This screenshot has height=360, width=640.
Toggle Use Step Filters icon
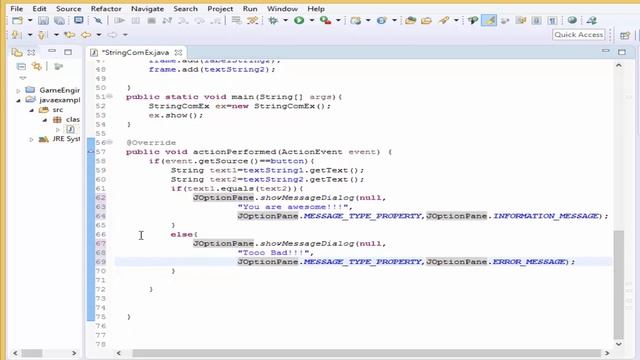point(253,20)
